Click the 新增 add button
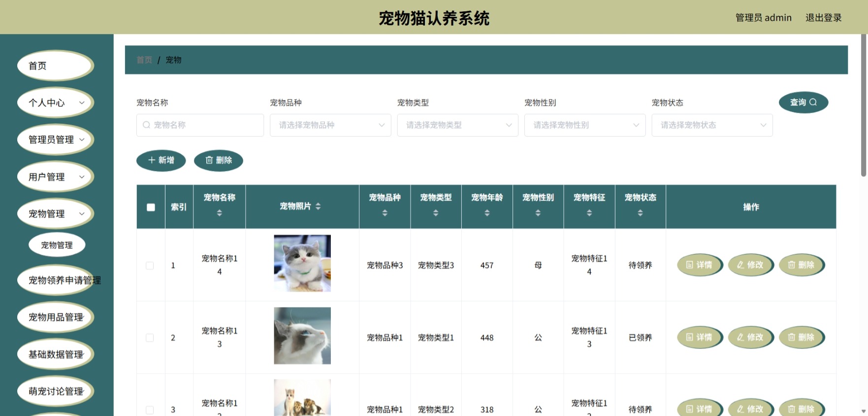Image resolution: width=868 pixels, height=416 pixels. click(161, 160)
